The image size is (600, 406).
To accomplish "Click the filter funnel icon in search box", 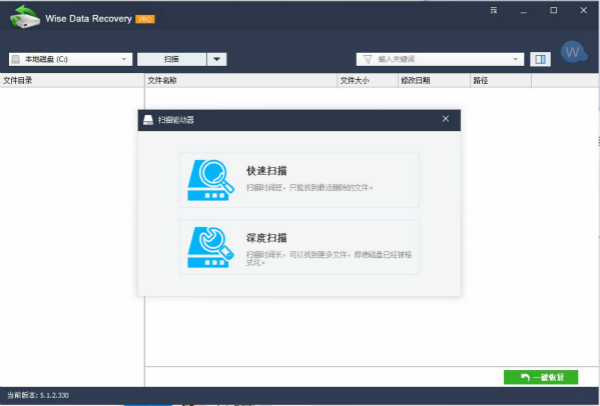I will point(366,59).
